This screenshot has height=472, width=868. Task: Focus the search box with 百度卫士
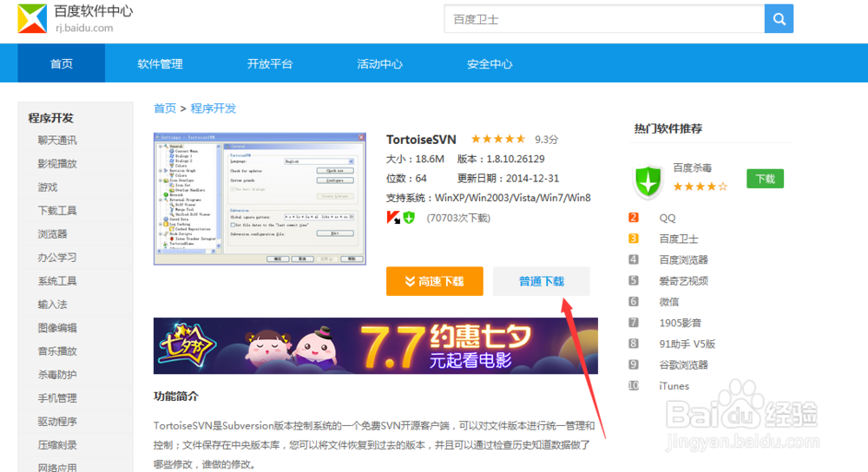point(604,19)
